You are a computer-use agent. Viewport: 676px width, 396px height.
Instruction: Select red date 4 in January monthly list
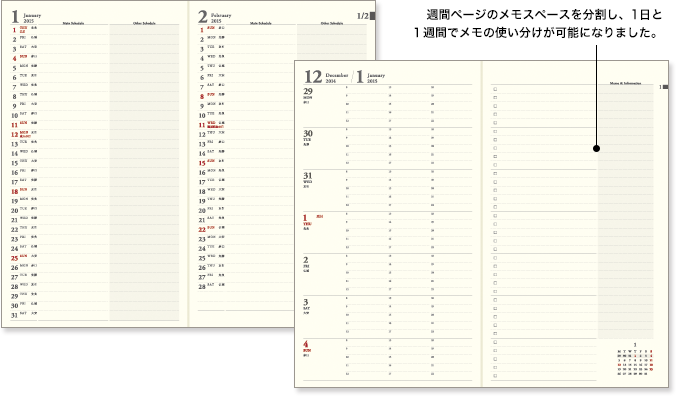pos(14,58)
